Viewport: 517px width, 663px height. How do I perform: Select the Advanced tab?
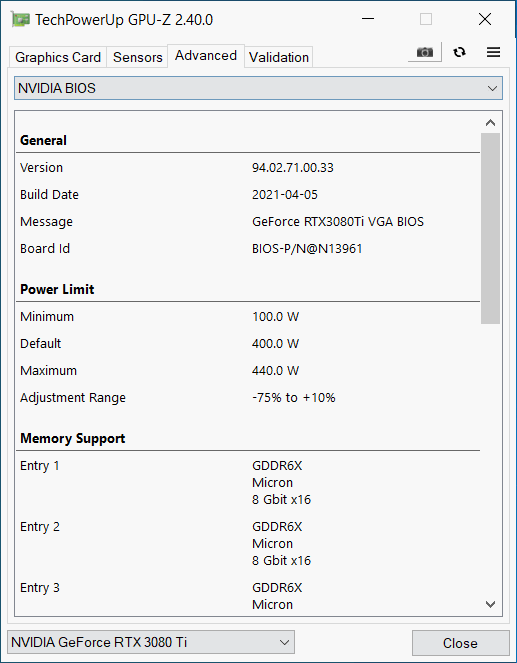pos(206,55)
